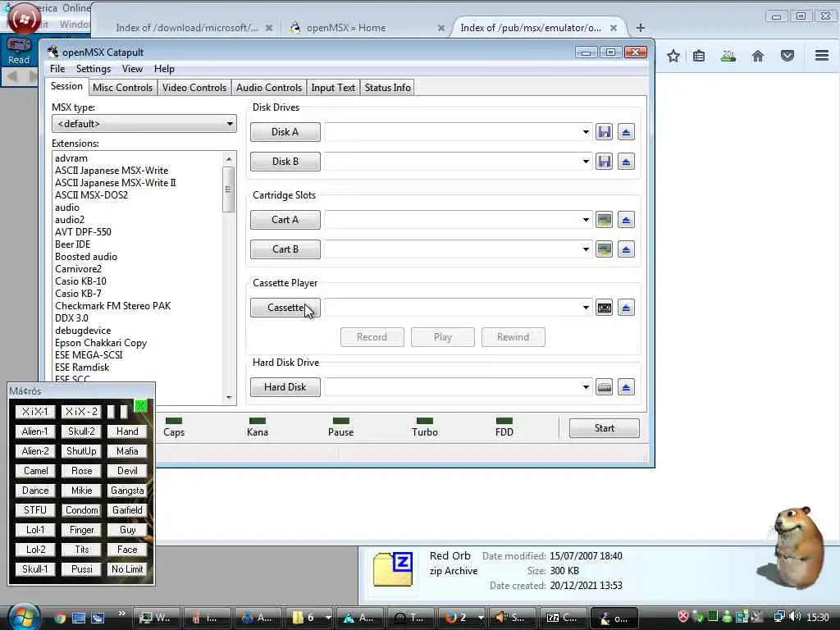Go to the browser home page
This screenshot has height=630, width=840.
point(757,56)
